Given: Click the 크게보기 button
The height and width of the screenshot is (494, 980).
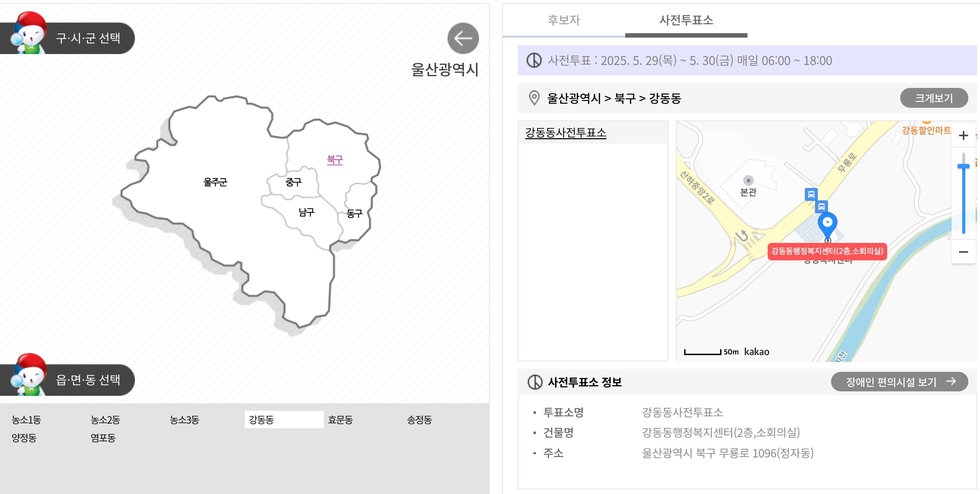Looking at the screenshot, I should tap(933, 98).
